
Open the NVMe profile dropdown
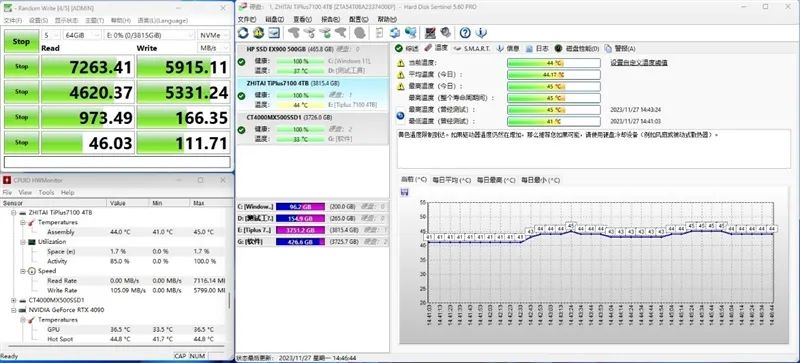point(210,35)
